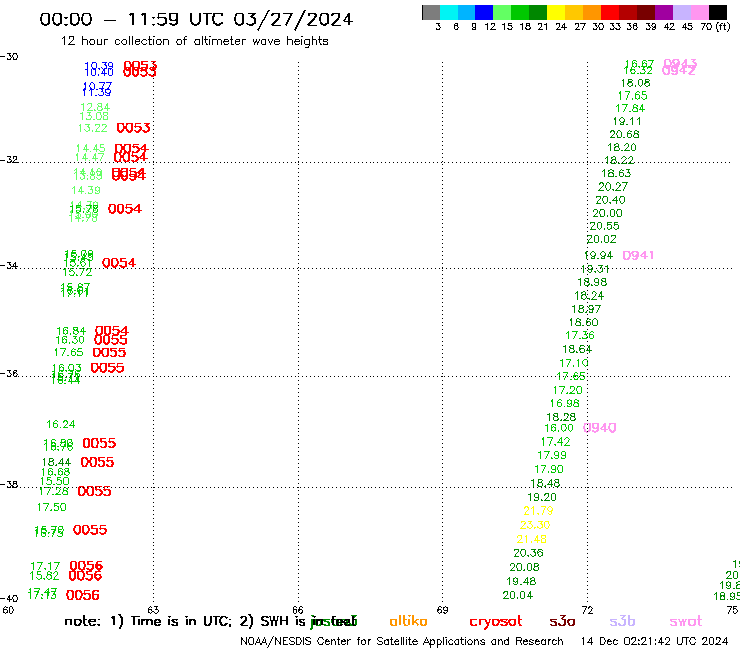Click the "(ft)" unit label in legend

coord(722,26)
